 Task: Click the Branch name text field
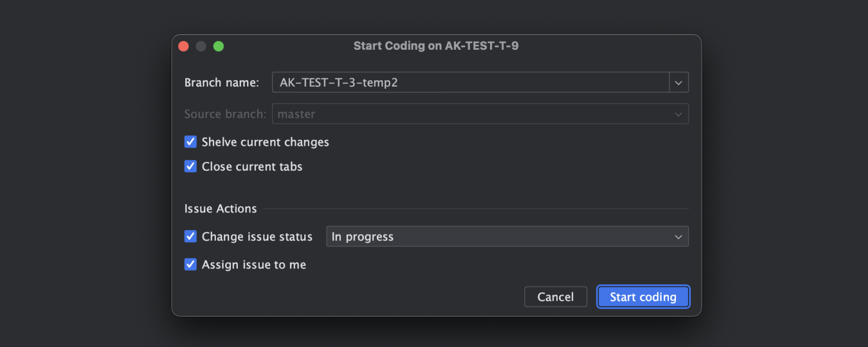(x=470, y=83)
